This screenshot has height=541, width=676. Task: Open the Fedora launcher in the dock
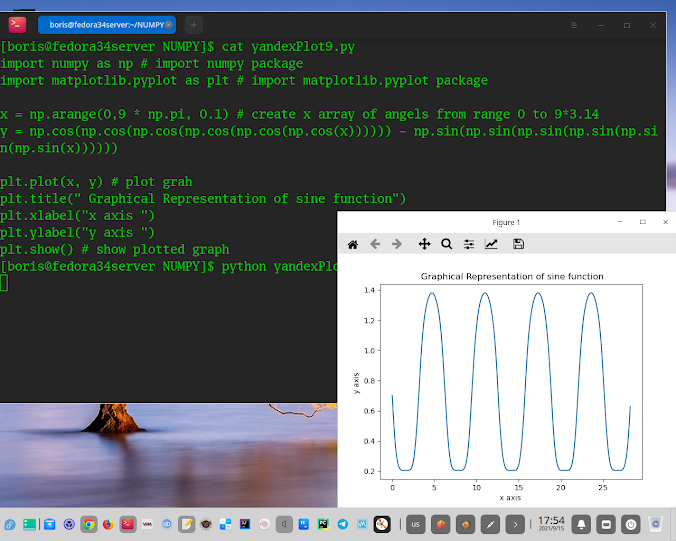pos(9,524)
